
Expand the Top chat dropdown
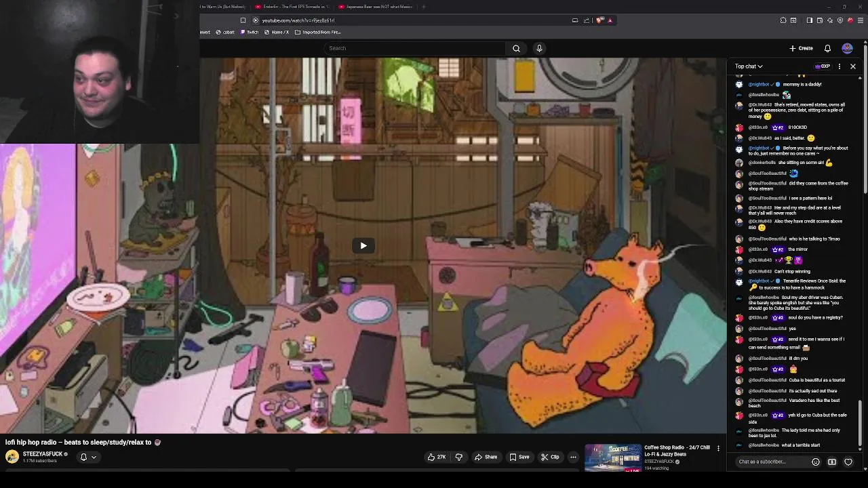pos(749,66)
